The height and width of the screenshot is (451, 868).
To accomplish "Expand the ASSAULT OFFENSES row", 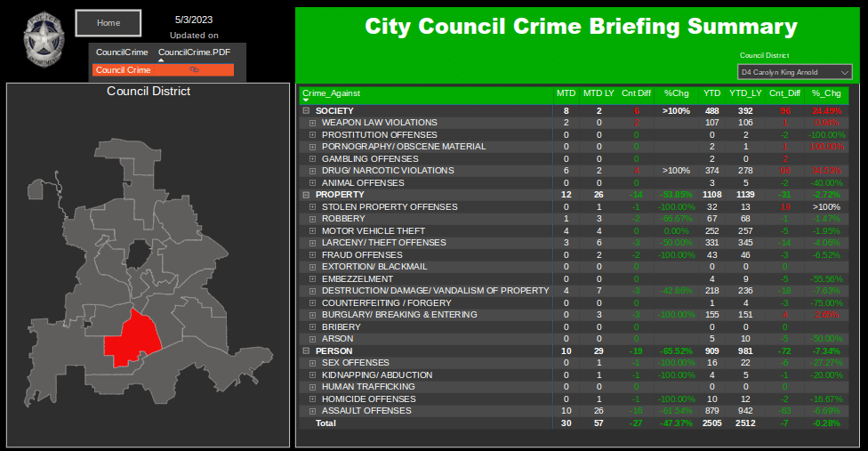I will point(312,411).
